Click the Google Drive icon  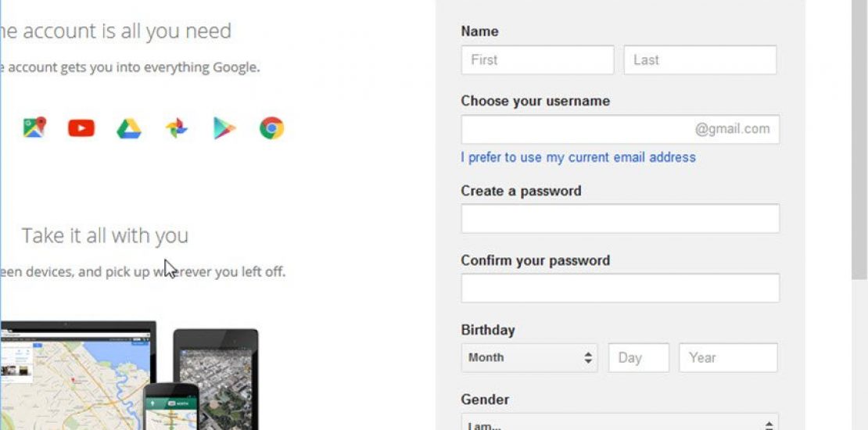click(x=129, y=128)
